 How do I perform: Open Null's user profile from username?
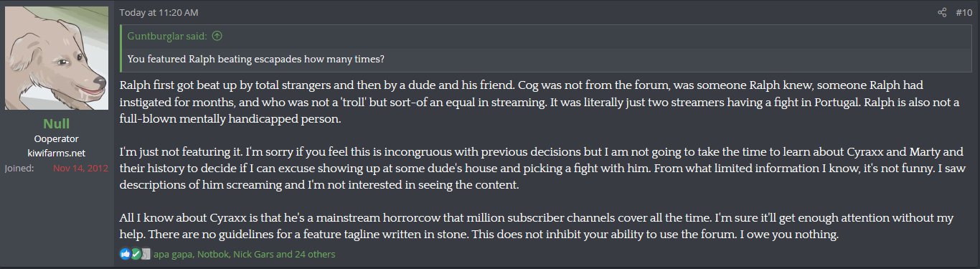[x=57, y=124]
